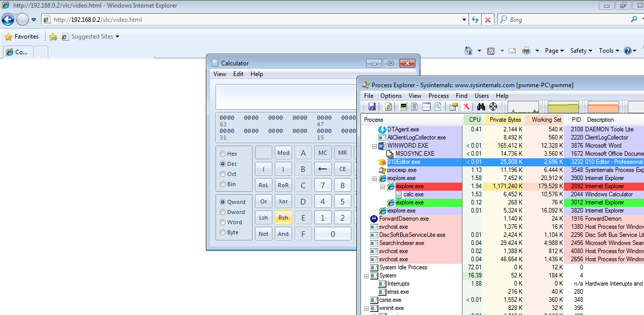Screen dimensions: 644x315
Task: Open the address bar URL history dropdown arrow
Action: [464, 20]
